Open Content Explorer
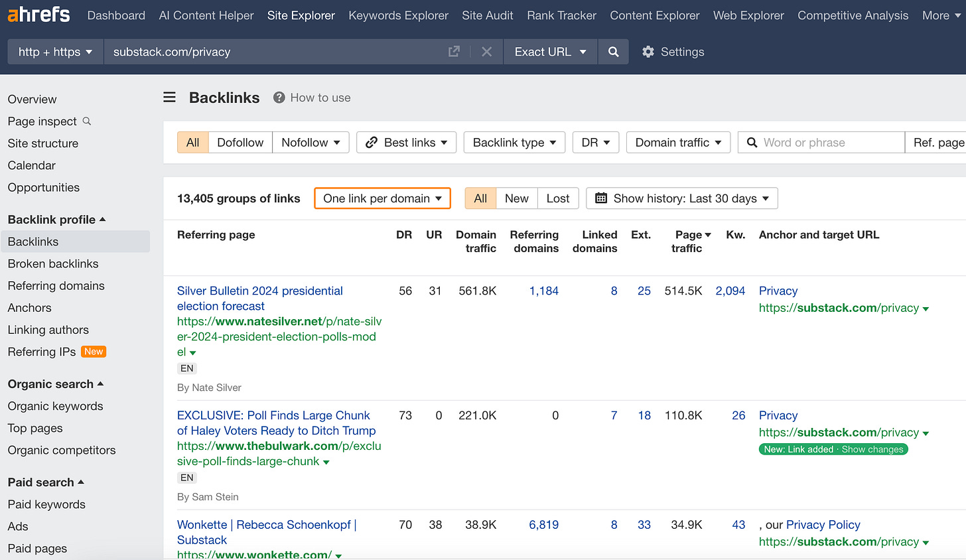Screen dimensions: 966x560 pyautogui.click(x=655, y=15)
